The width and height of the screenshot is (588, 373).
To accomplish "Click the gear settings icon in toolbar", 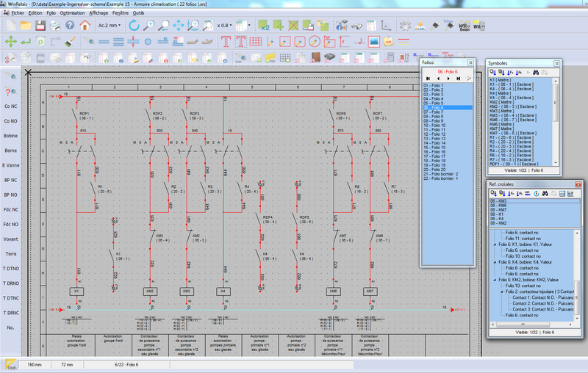I will coord(404,25).
